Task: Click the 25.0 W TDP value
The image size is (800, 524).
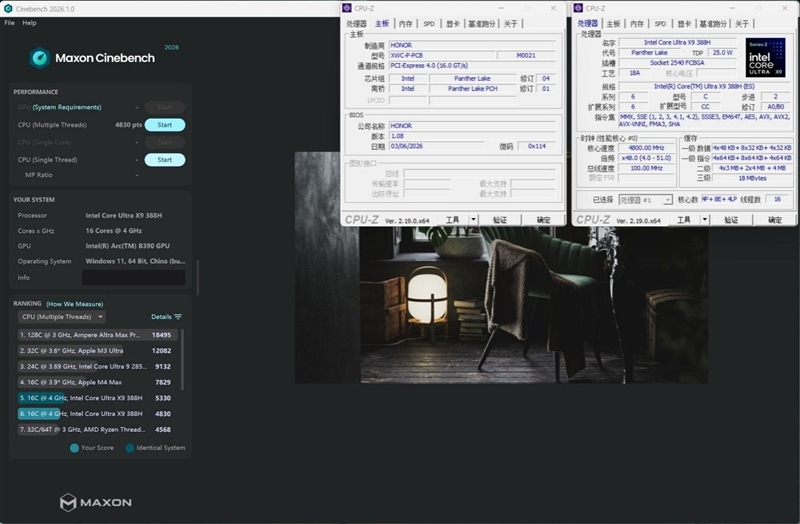Action: 722,53
